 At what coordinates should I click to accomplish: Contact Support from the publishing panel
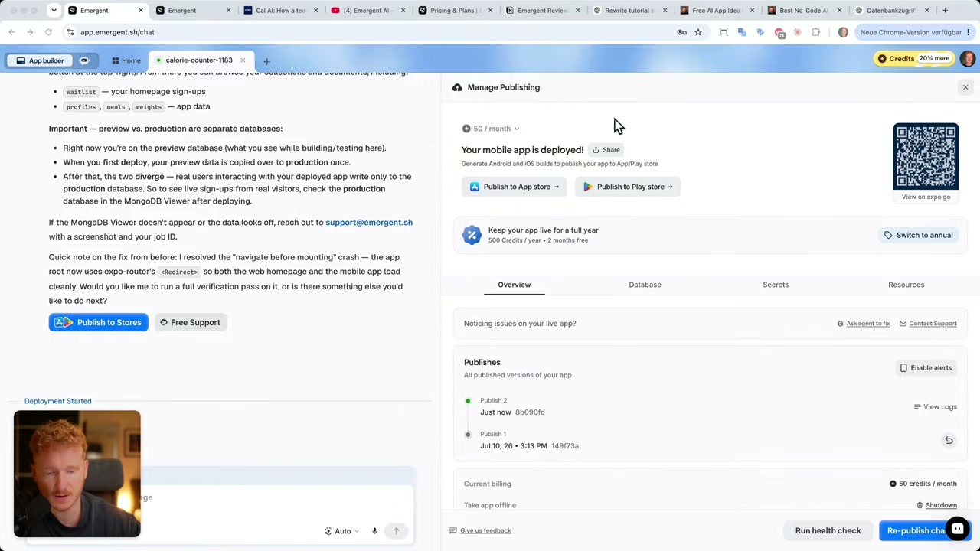[x=928, y=324]
